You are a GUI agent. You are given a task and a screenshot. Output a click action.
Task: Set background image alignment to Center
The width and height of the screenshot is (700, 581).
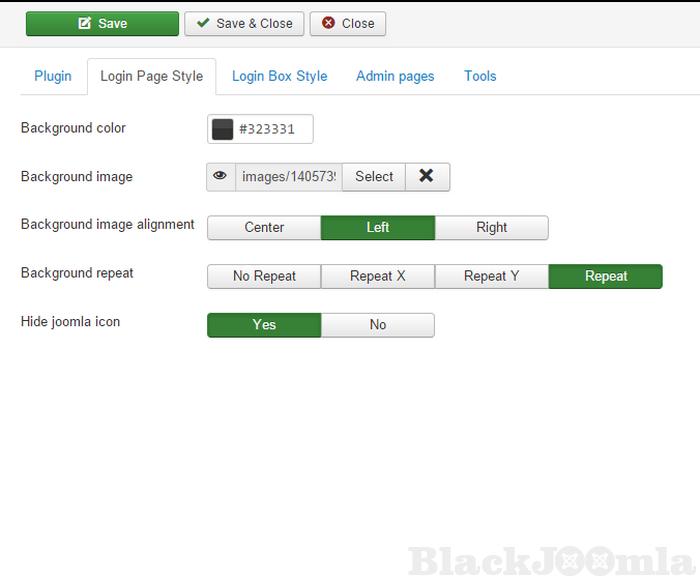tap(264, 228)
